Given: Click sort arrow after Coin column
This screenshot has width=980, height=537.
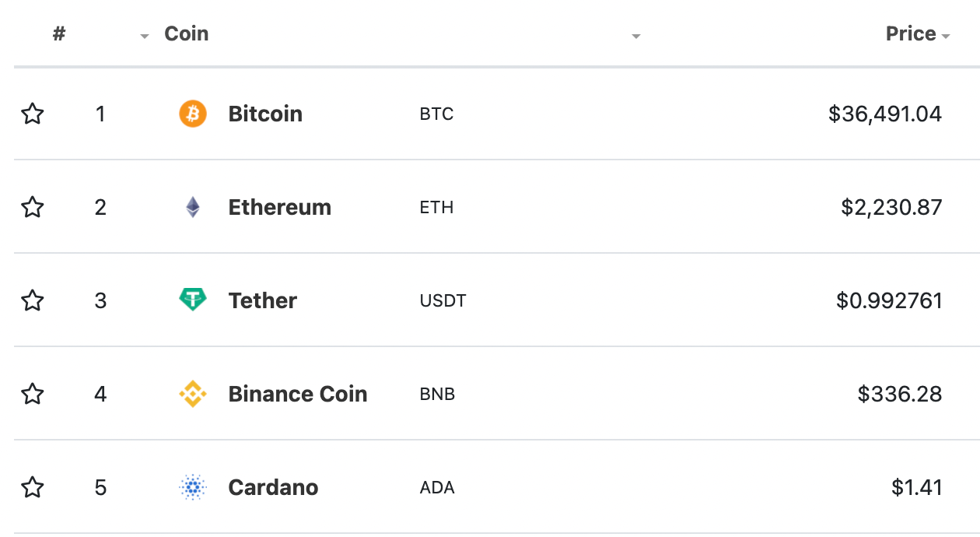Looking at the screenshot, I should (635, 37).
